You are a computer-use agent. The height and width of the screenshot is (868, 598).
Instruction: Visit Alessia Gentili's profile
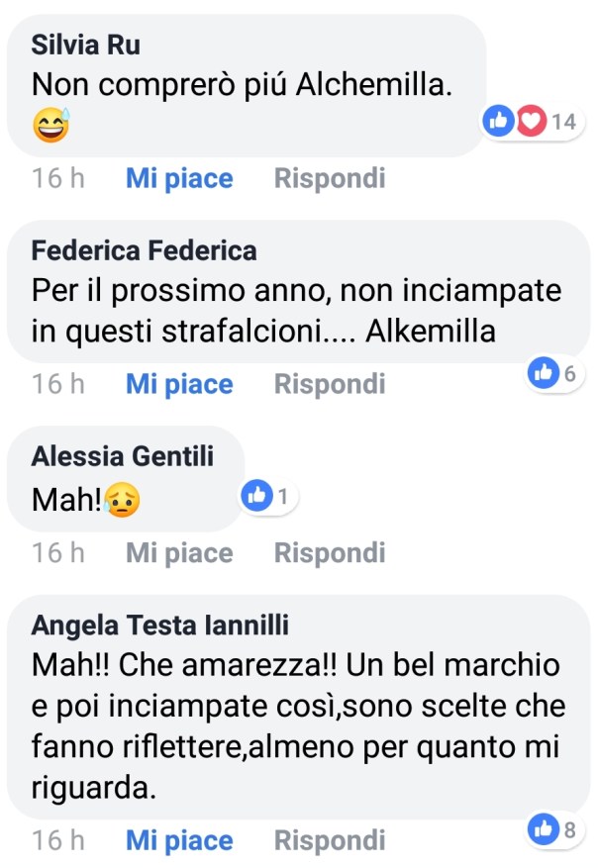tap(123, 456)
